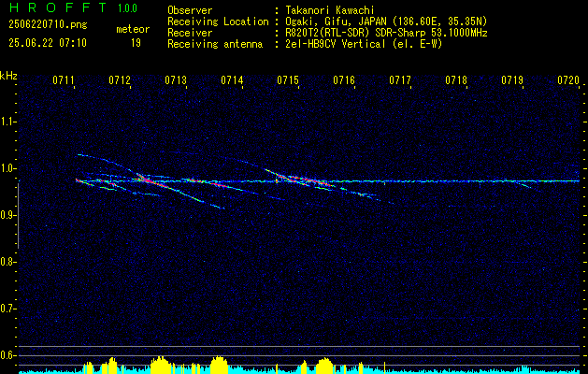
Task: Click the 'meteor' label
Action: click(133, 29)
